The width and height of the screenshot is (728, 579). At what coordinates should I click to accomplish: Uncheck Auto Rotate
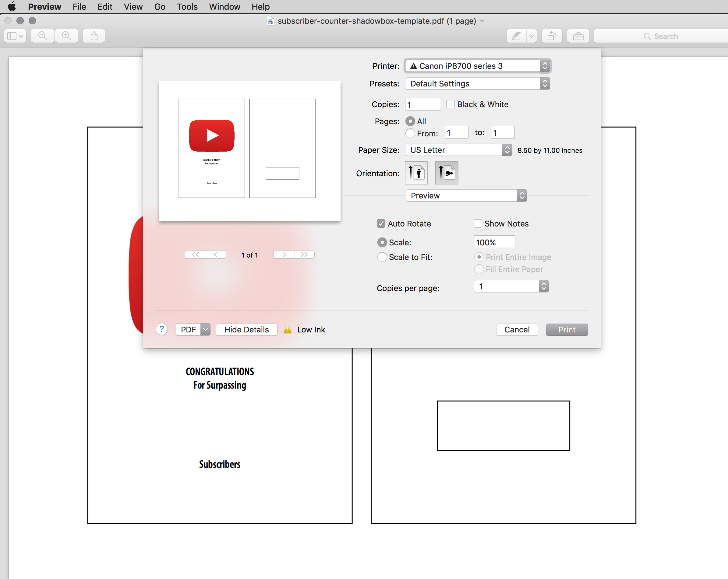tap(381, 223)
